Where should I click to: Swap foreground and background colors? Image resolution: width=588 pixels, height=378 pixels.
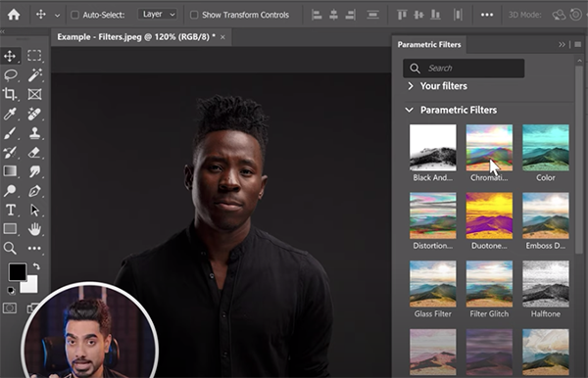pyautogui.click(x=36, y=266)
